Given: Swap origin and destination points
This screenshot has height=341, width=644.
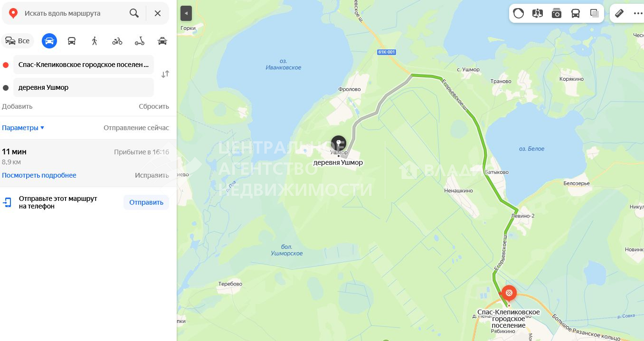Looking at the screenshot, I should point(165,74).
